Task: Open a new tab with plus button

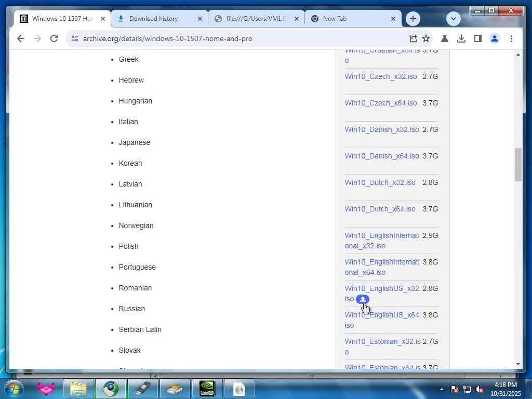Action: coord(413,19)
